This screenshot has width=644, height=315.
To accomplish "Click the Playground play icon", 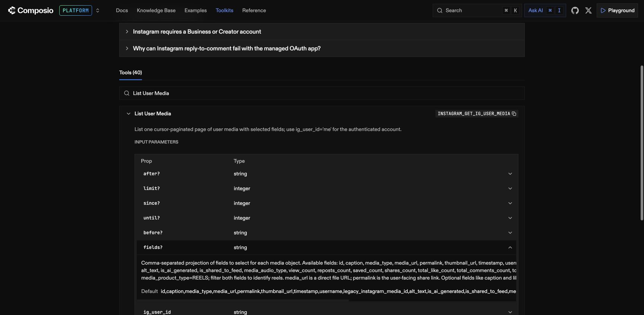I will click(603, 10).
